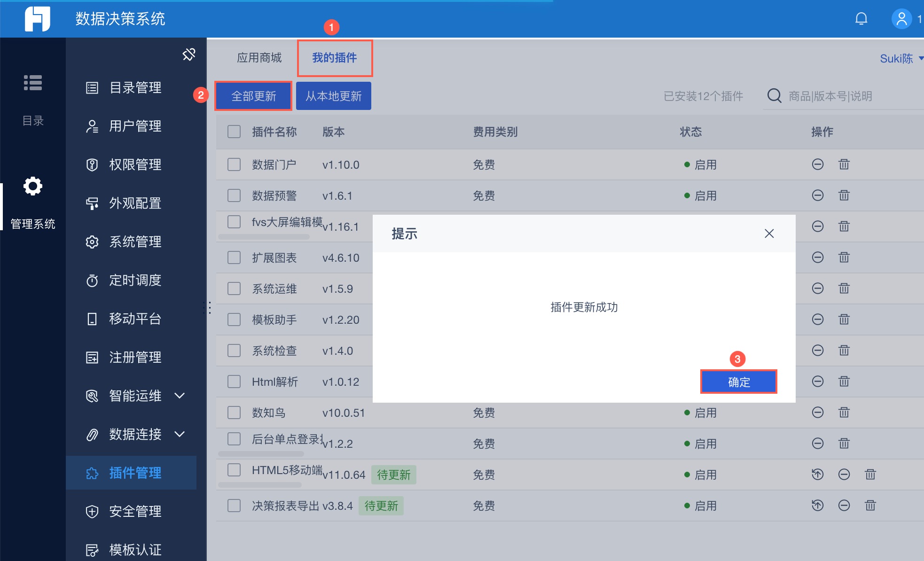The width and height of the screenshot is (924, 561).
Task: Delete the 数据门户 plugin with trash icon
Action: [x=844, y=164]
